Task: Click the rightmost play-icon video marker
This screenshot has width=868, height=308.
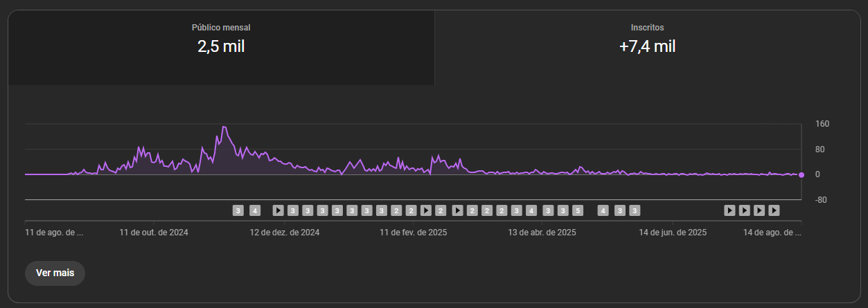Action: 774,210
